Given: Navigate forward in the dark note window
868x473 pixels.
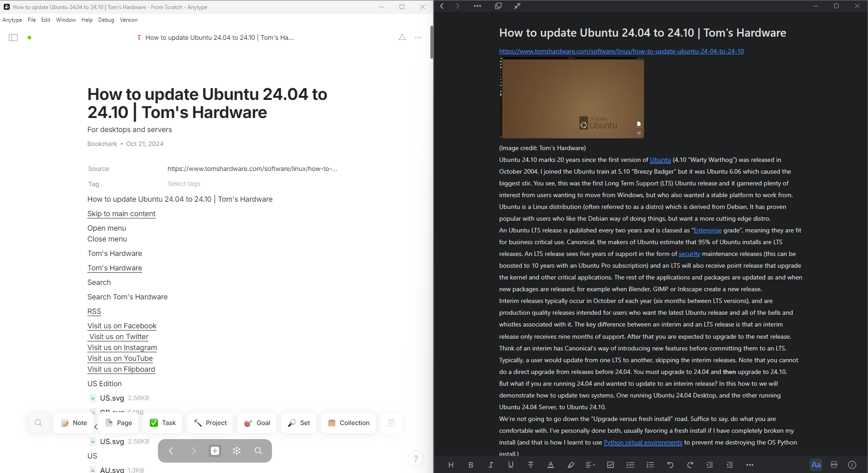Looking at the screenshot, I should point(458,6).
